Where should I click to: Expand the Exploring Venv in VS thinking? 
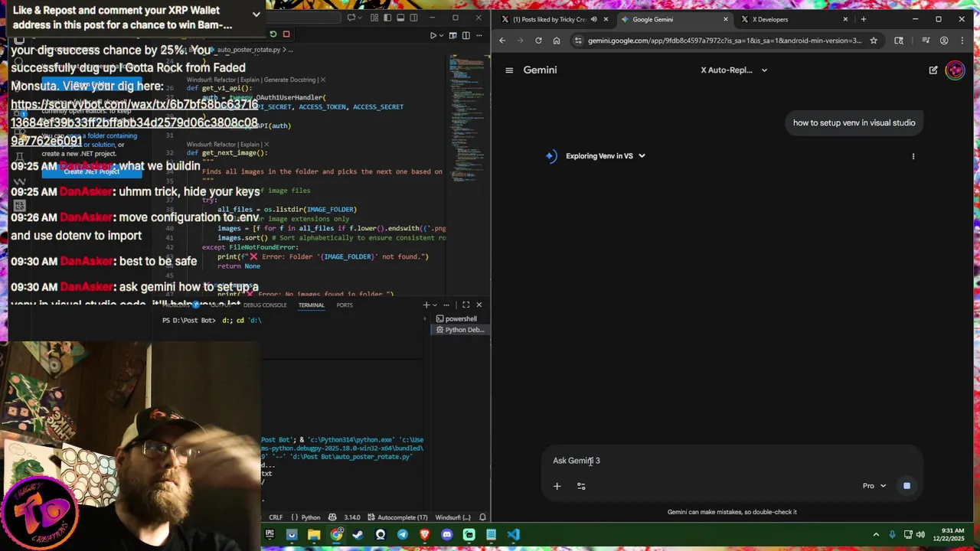click(606, 156)
